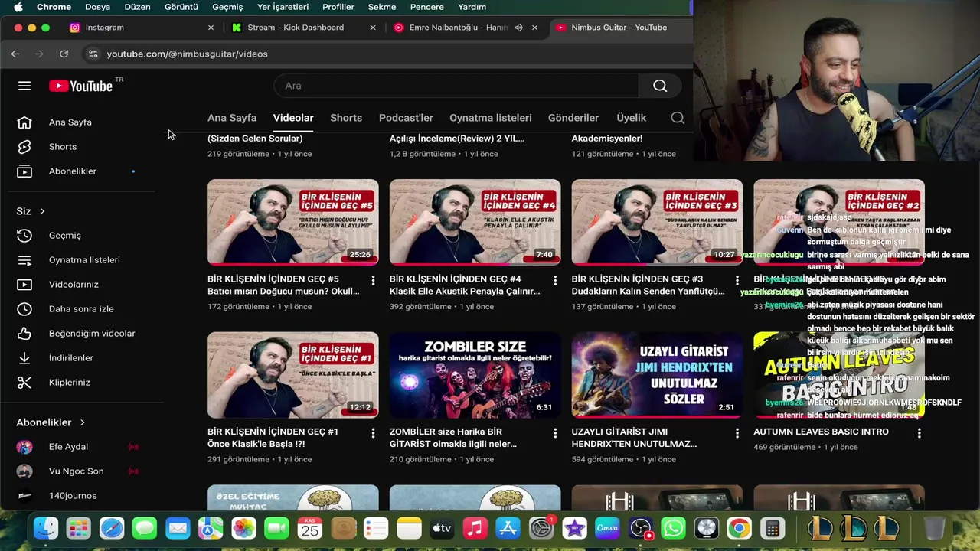980x551 pixels.
Task: Open site info icon in address bar
Action: [x=93, y=54]
